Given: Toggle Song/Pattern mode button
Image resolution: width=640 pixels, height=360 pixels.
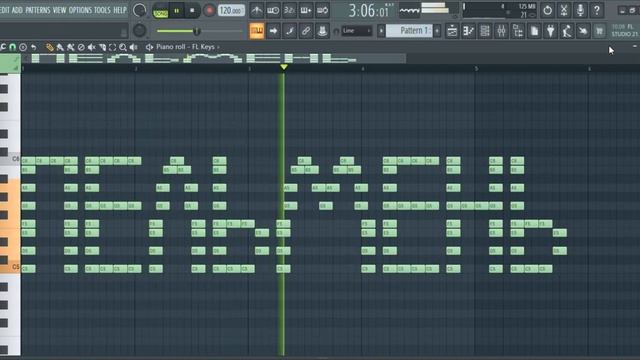Looking at the screenshot, I should [x=160, y=11].
